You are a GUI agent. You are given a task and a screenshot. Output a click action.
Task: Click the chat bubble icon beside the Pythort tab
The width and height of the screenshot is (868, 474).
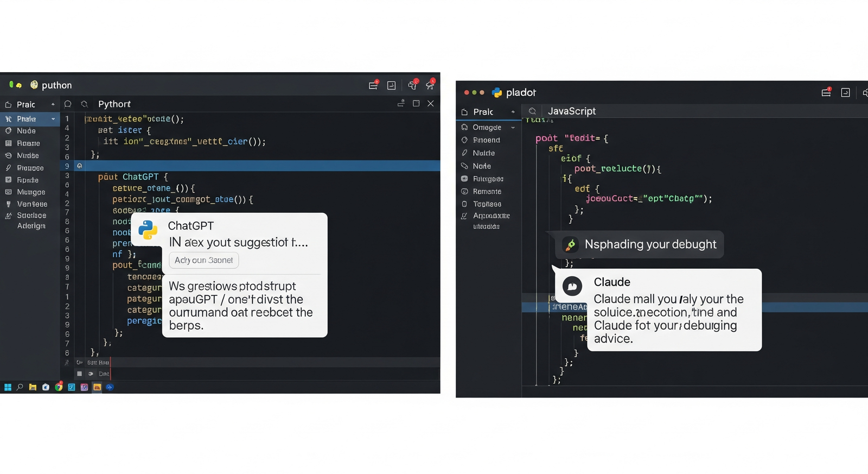pos(68,104)
